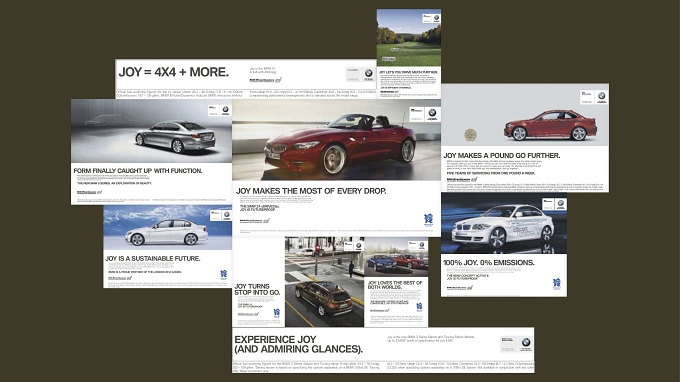
Task: Click the BMW logo on the 0% emissions ad
Action: [560, 203]
